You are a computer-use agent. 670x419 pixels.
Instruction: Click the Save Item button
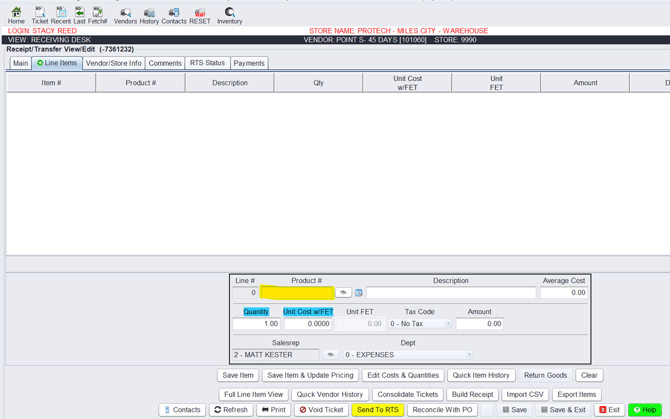click(238, 376)
